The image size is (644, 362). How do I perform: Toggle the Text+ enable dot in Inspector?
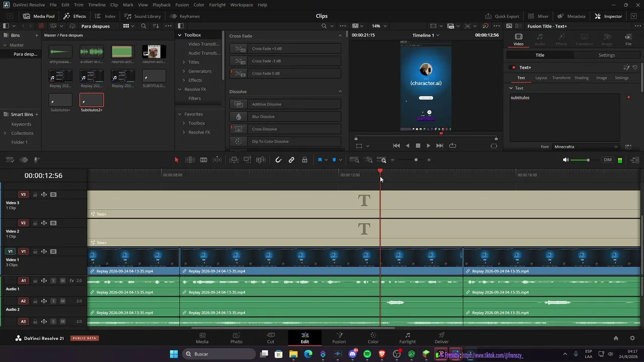[x=514, y=67]
